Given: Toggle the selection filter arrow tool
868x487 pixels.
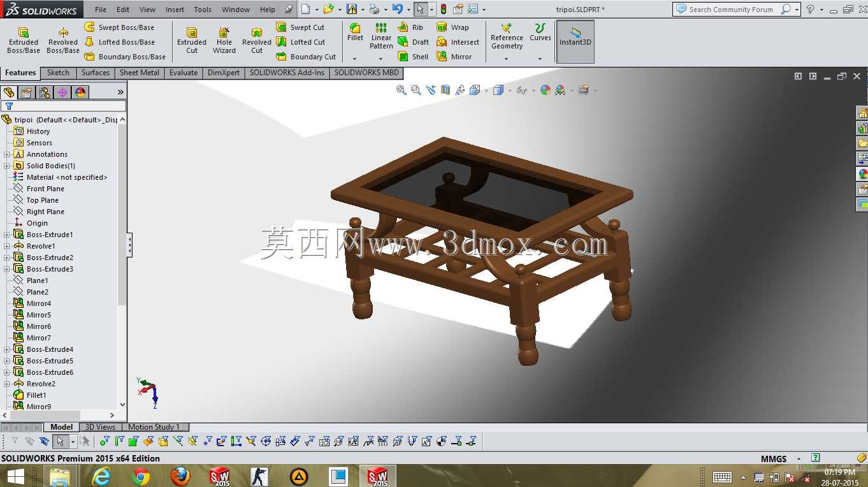Looking at the screenshot, I should 60,441.
